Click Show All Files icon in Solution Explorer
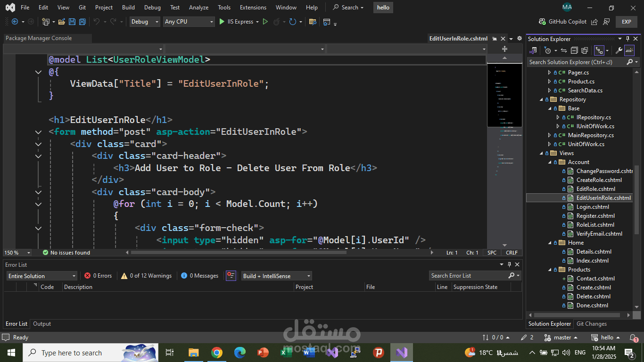 pos(585,50)
